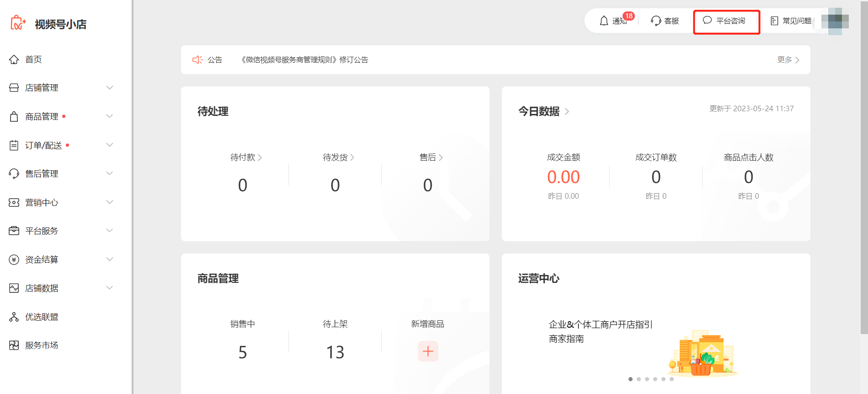Click 销售中 count 5
This screenshot has height=394, width=868.
pos(243,352)
